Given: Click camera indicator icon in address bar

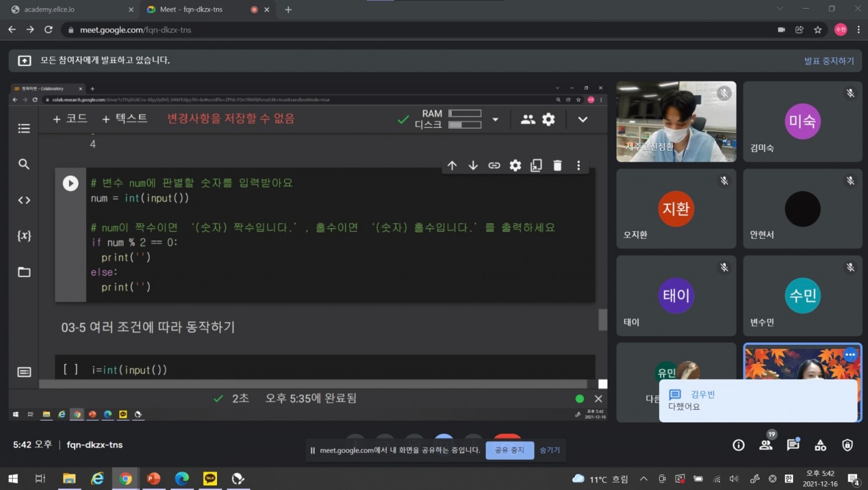Looking at the screenshot, I should coord(781,30).
